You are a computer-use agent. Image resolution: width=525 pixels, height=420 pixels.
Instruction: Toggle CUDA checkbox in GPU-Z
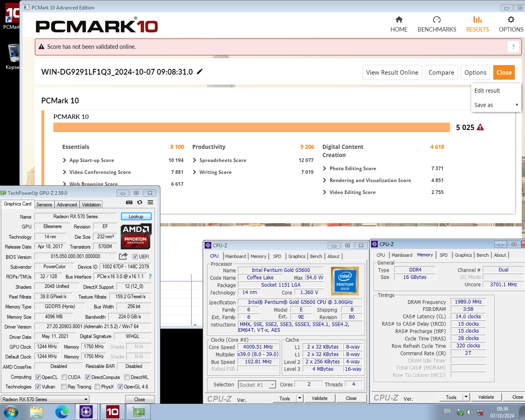64,377
